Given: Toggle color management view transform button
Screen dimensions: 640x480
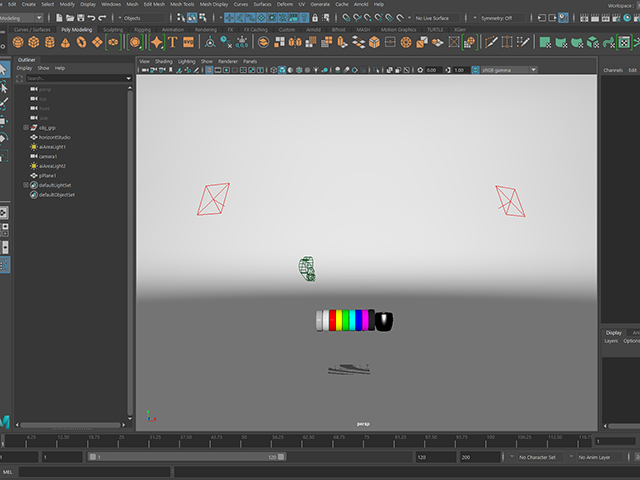Looking at the screenshot, I should 475,70.
